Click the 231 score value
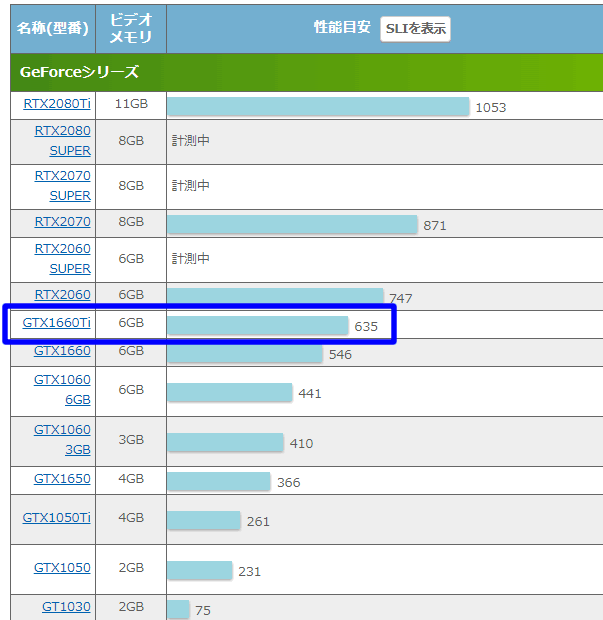The image size is (603, 620). click(x=250, y=572)
